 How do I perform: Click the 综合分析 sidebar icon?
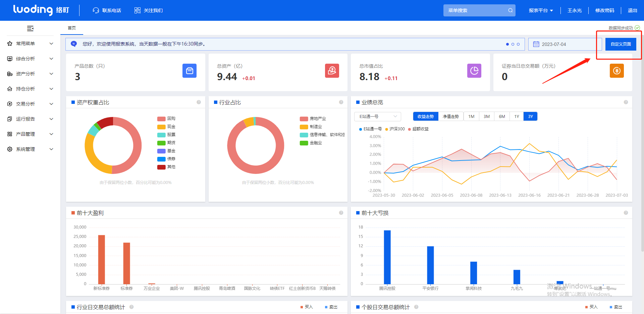pos(10,59)
